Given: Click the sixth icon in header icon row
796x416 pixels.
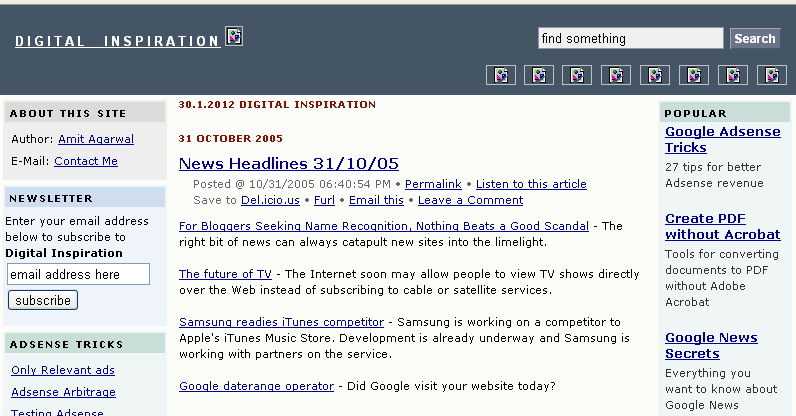Looking at the screenshot, I should [x=694, y=75].
